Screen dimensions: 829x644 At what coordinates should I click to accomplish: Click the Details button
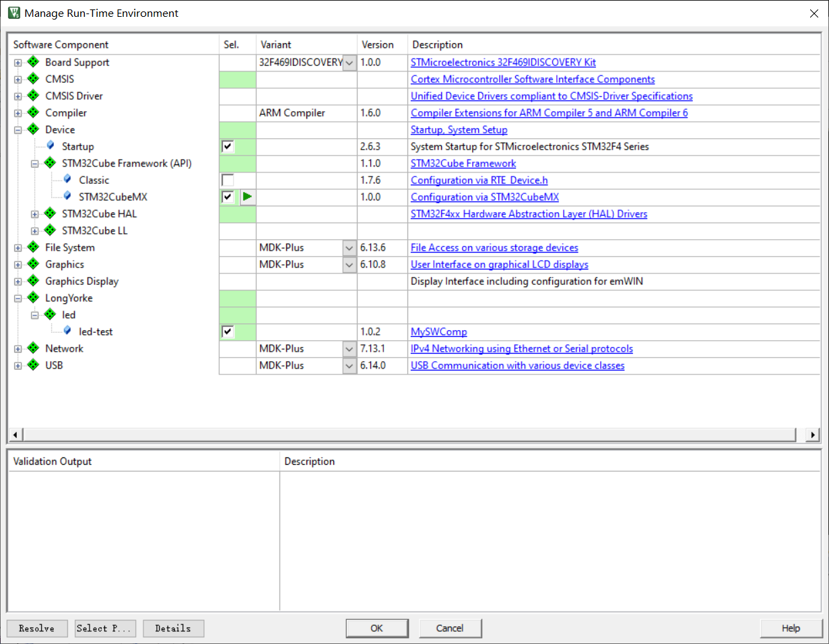[x=173, y=629]
